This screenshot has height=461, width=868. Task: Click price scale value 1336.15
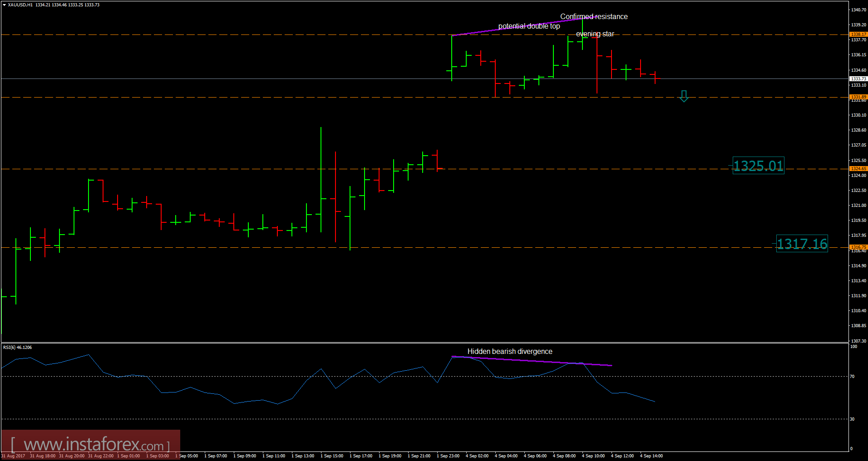click(x=858, y=55)
